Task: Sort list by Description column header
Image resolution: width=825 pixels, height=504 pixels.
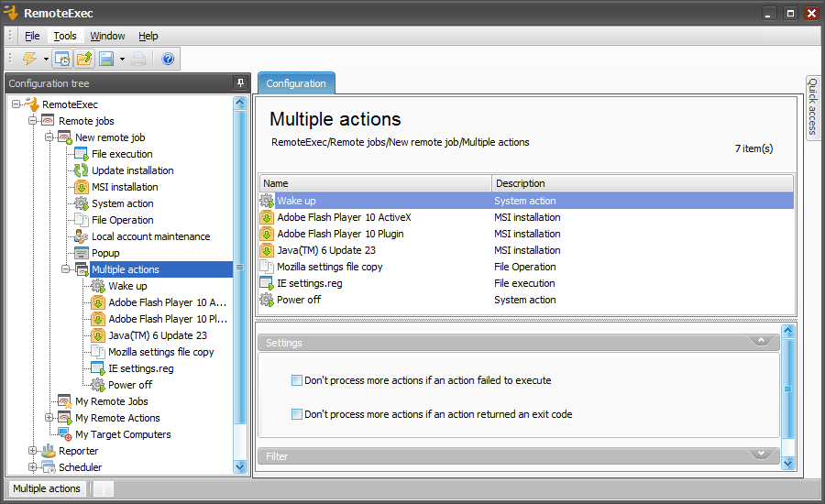Action: pyautogui.click(x=643, y=183)
